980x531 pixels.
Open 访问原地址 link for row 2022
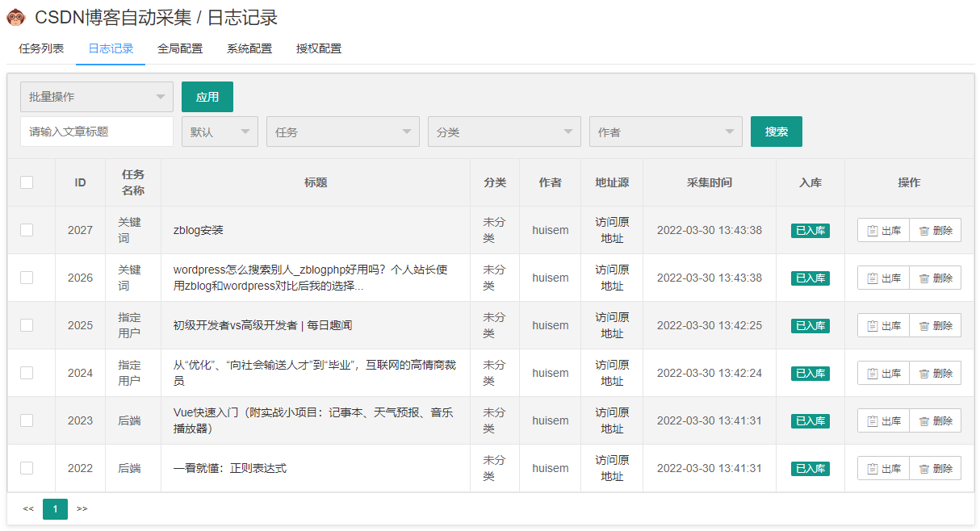613,468
